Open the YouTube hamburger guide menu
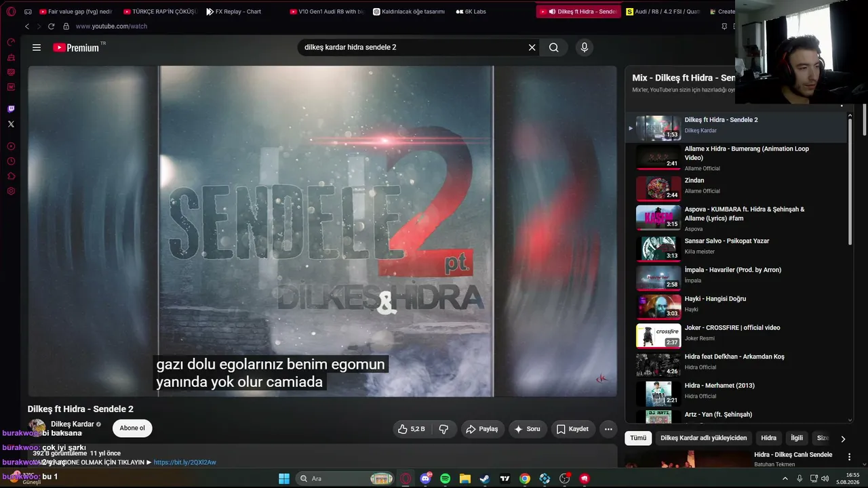 pos(37,47)
